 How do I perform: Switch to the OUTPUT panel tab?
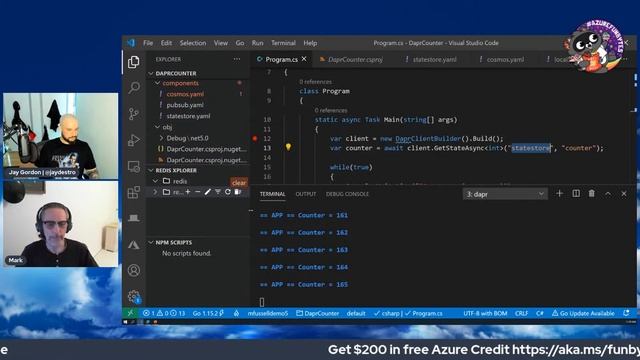(x=306, y=194)
